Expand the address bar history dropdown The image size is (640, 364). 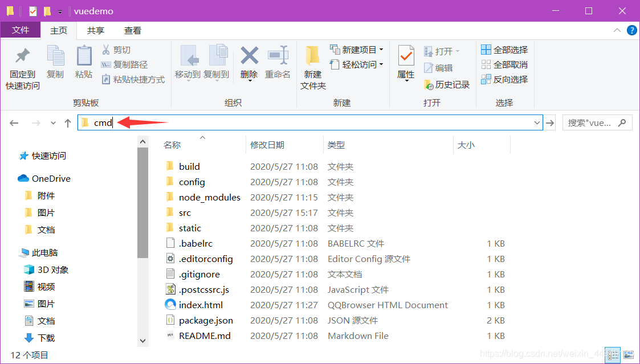[x=537, y=123]
